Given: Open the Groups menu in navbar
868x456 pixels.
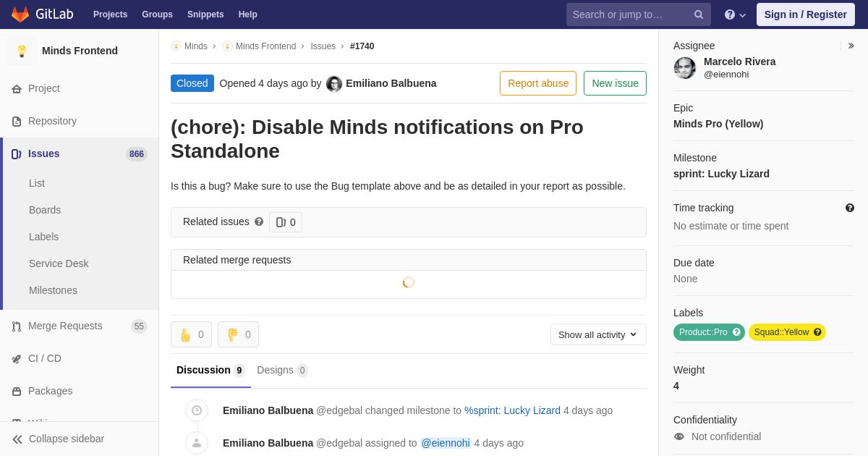Looking at the screenshot, I should [157, 14].
